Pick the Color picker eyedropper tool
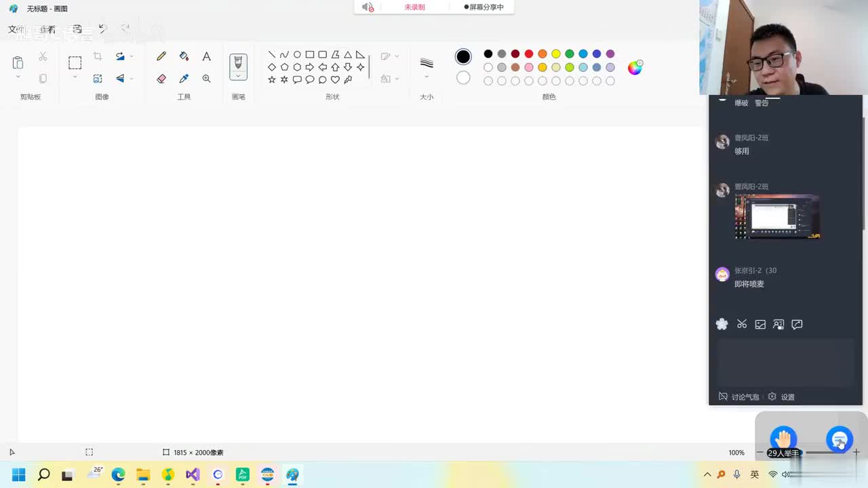Image resolution: width=868 pixels, height=488 pixels. 184,79
